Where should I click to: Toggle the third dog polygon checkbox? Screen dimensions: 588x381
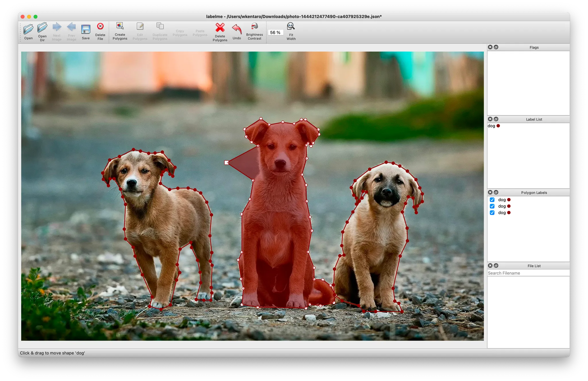pos(492,213)
